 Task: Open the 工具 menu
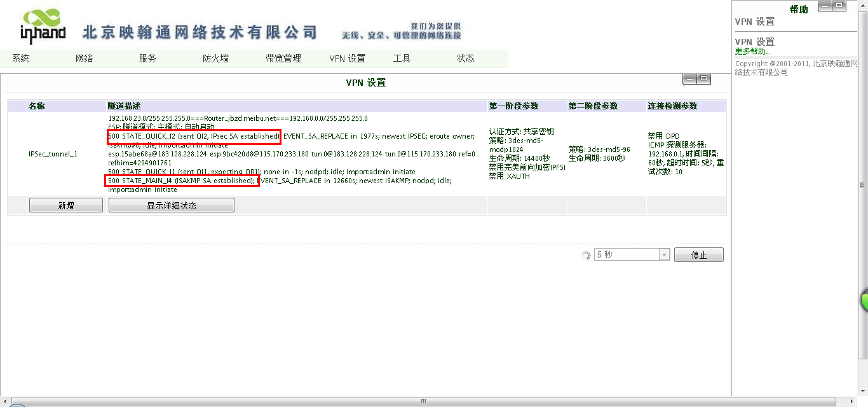click(402, 59)
